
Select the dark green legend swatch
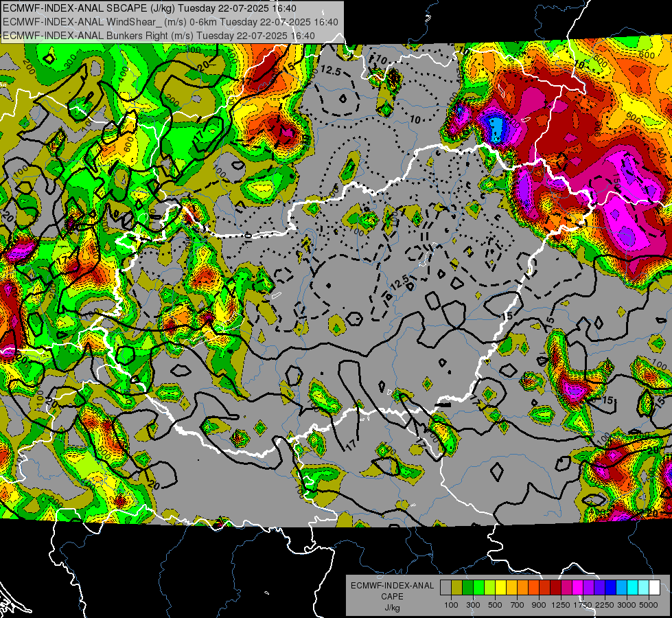(x=467, y=588)
